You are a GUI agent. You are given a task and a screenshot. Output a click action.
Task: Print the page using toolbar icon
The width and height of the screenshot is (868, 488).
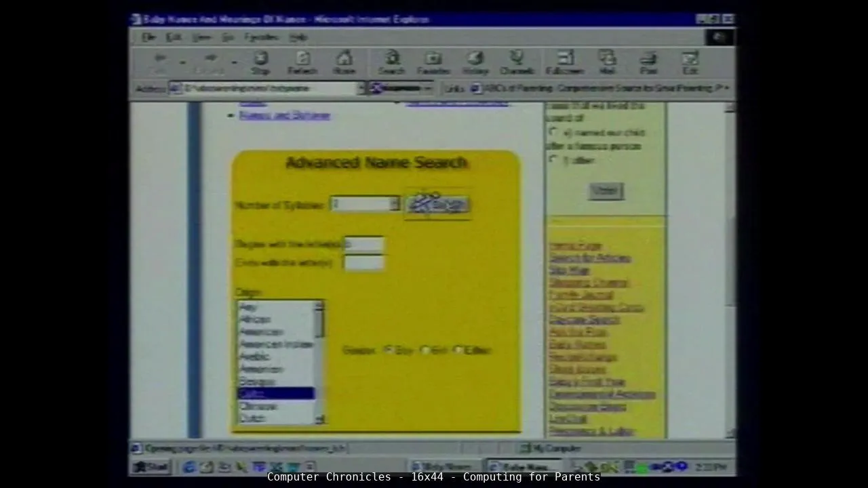click(x=649, y=62)
